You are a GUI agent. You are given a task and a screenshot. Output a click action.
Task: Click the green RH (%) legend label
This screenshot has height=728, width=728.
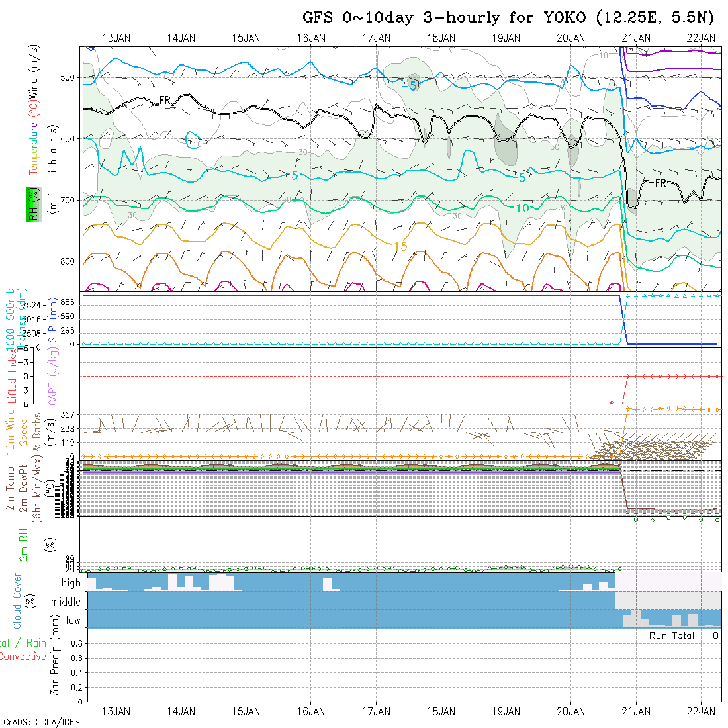coord(34,205)
